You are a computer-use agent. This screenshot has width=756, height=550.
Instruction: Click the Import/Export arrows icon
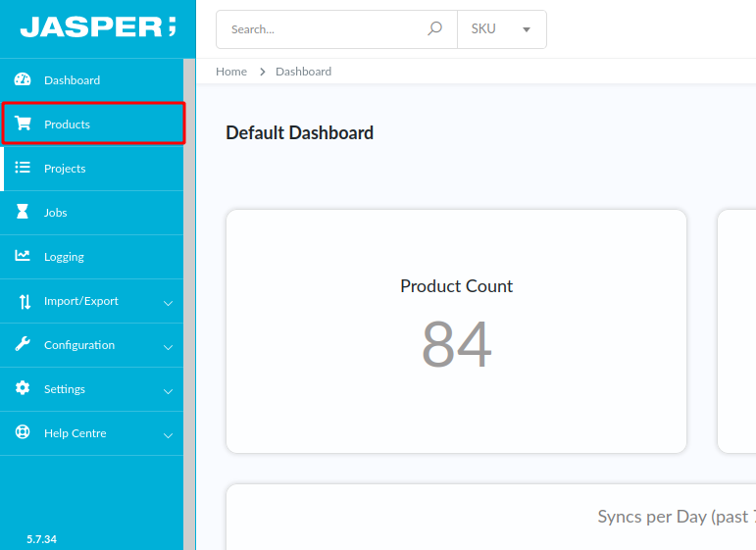25,301
